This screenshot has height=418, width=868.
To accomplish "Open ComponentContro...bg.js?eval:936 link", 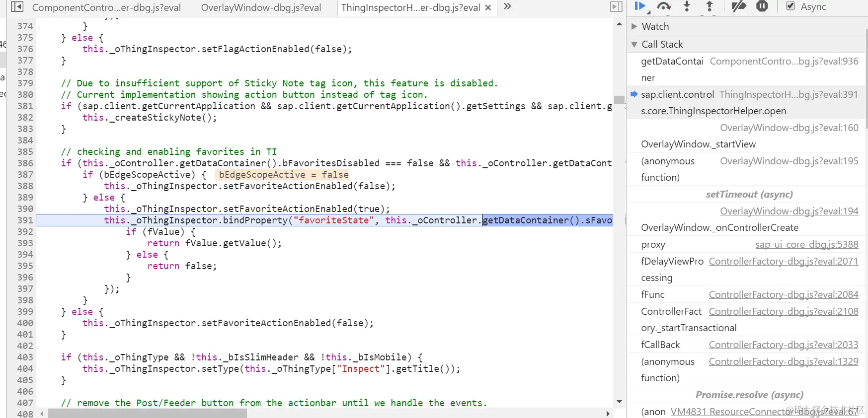I will click(784, 61).
